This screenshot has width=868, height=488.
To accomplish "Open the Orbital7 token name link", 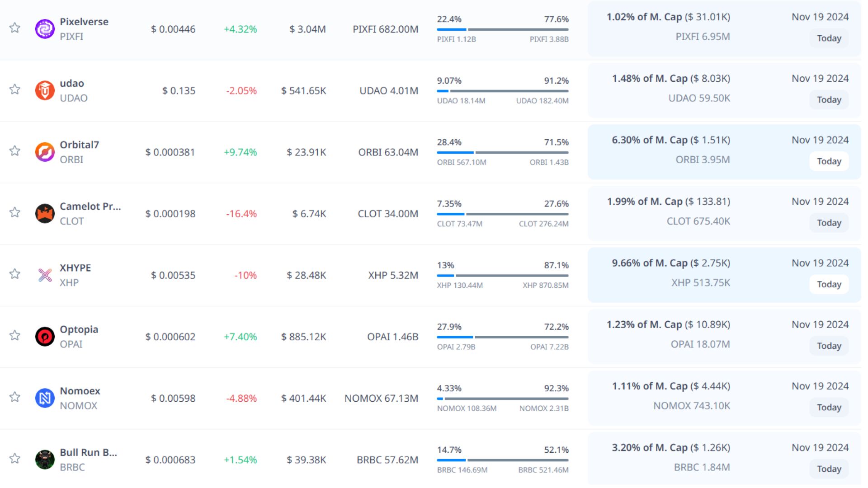I will [x=79, y=145].
